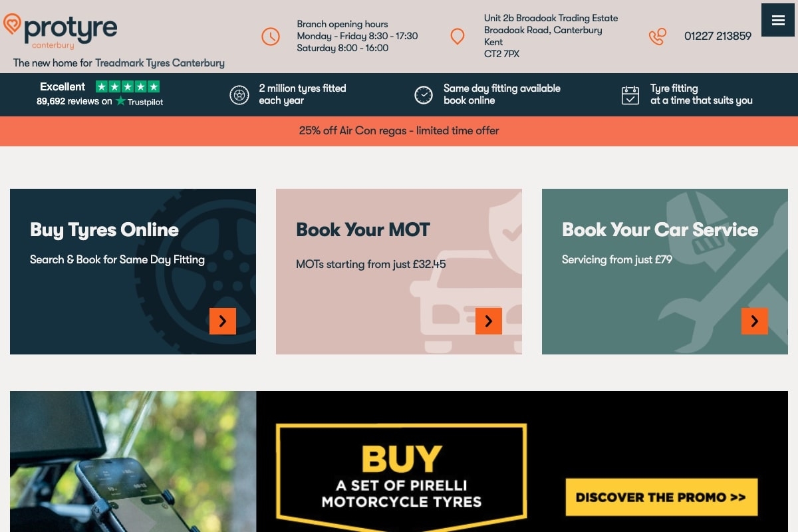Image resolution: width=798 pixels, height=532 pixels.
Task: Open the Pirelli motorcycle tyres banner image
Action: coord(399,462)
